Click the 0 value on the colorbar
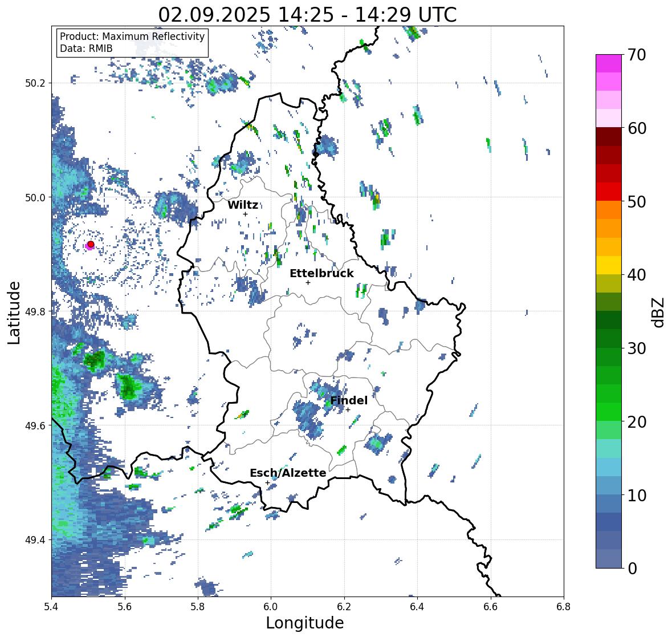Screen dimensions: 672x637 pos(632,569)
